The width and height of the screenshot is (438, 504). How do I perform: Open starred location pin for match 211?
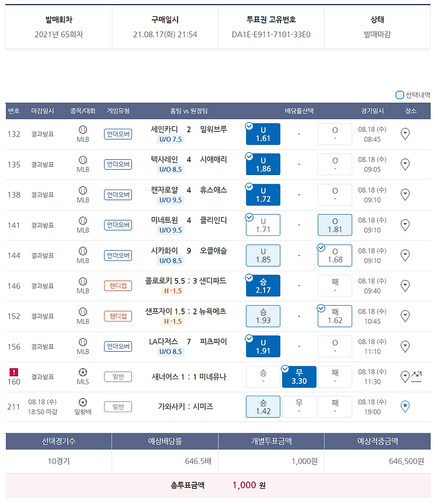pos(405,407)
